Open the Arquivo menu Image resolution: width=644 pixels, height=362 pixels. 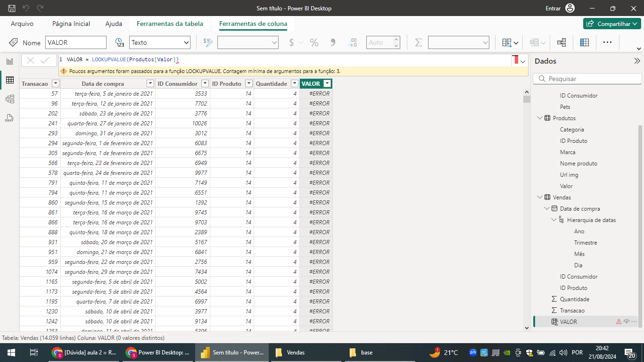pyautogui.click(x=22, y=24)
